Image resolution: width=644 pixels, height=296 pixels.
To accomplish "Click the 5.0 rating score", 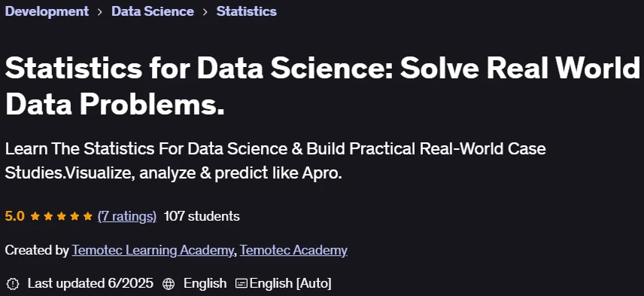I will click(x=15, y=216).
